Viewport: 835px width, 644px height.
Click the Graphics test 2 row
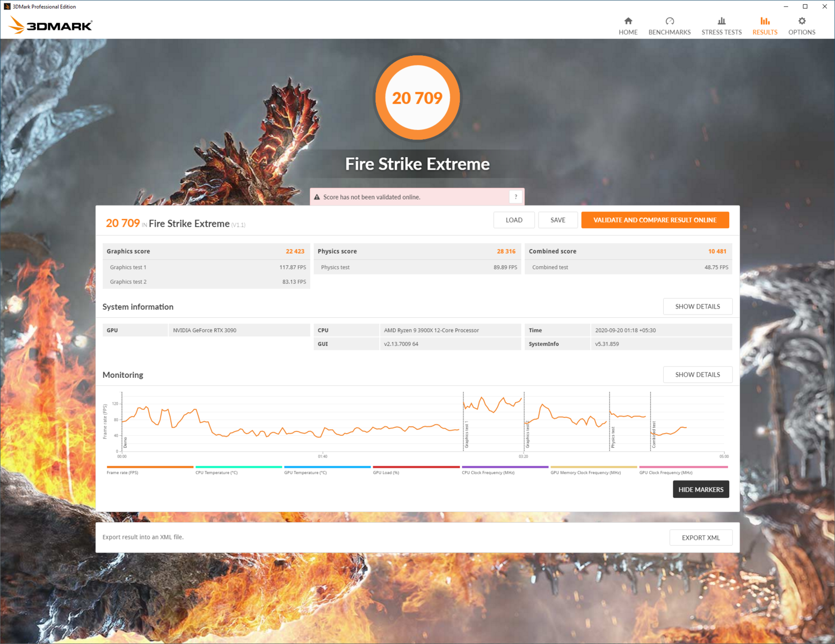tap(206, 282)
